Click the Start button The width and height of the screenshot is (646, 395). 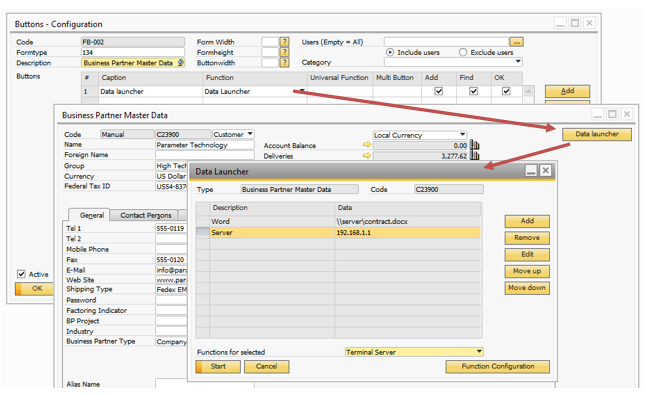pos(218,367)
